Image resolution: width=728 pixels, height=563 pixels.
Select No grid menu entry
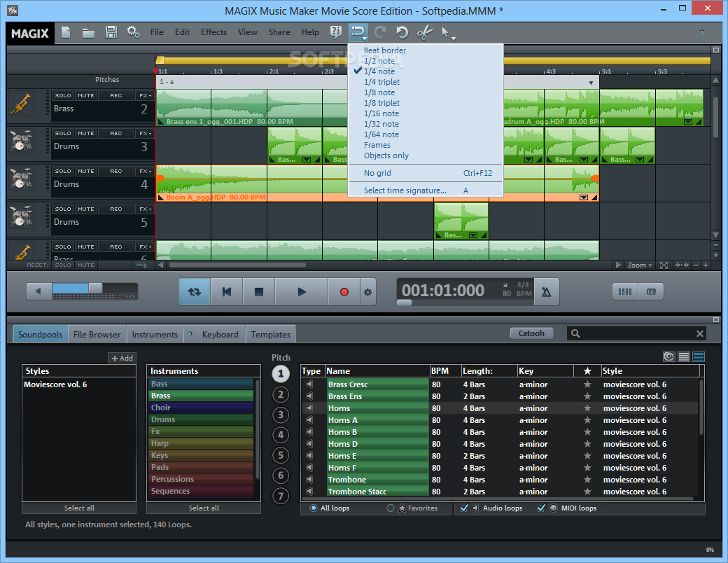tap(426, 173)
